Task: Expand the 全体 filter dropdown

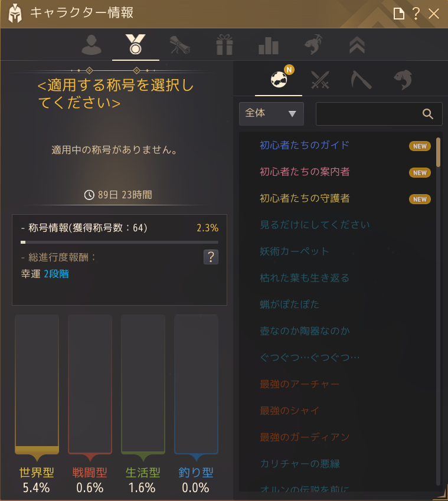Action: point(272,114)
